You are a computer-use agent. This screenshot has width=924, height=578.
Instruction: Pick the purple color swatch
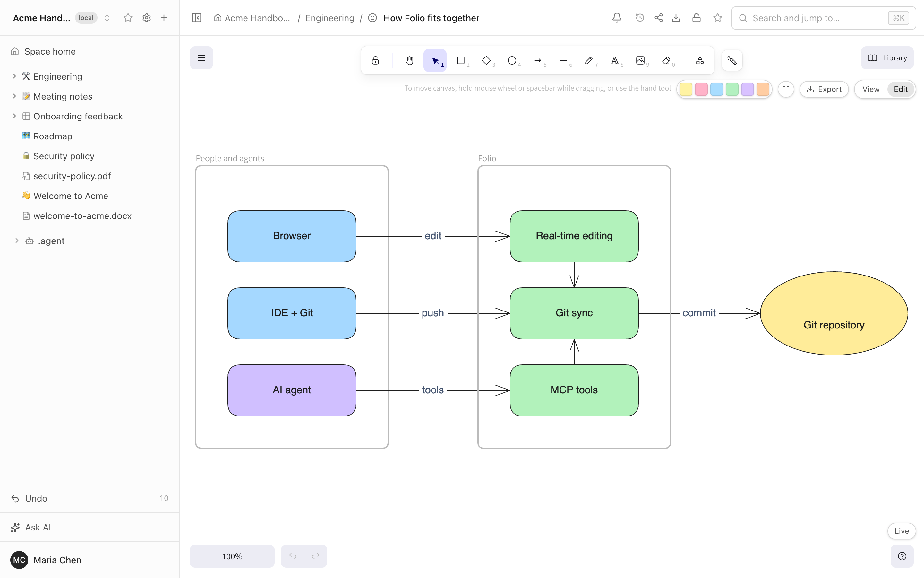tap(748, 89)
